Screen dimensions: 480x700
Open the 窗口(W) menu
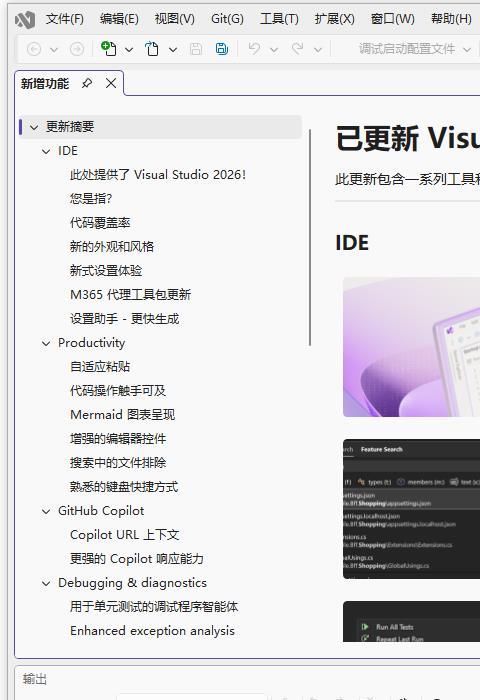pos(392,19)
